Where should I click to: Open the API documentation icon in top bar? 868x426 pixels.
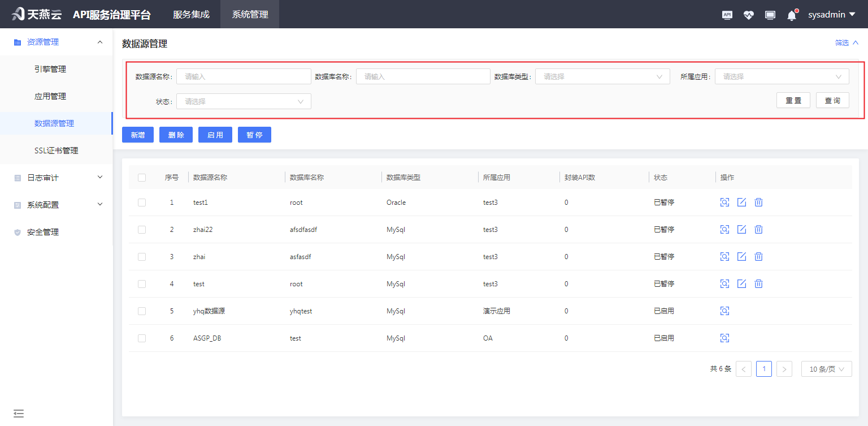pos(727,14)
